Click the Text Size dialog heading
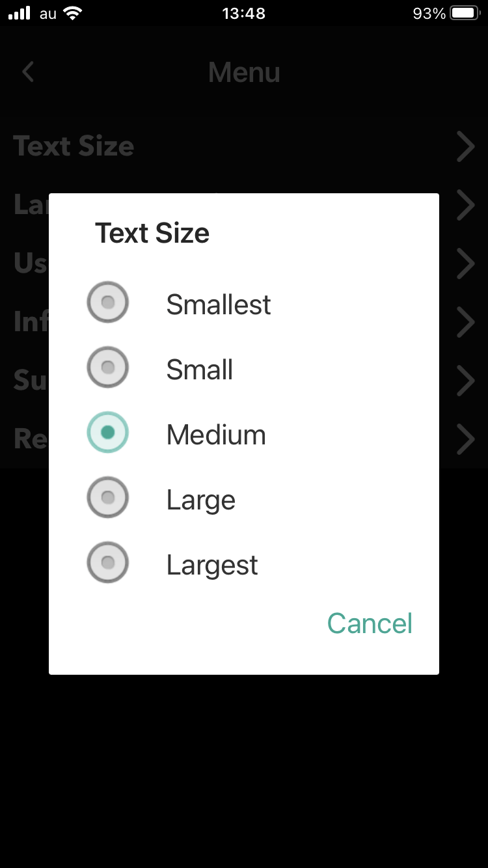 click(x=152, y=233)
